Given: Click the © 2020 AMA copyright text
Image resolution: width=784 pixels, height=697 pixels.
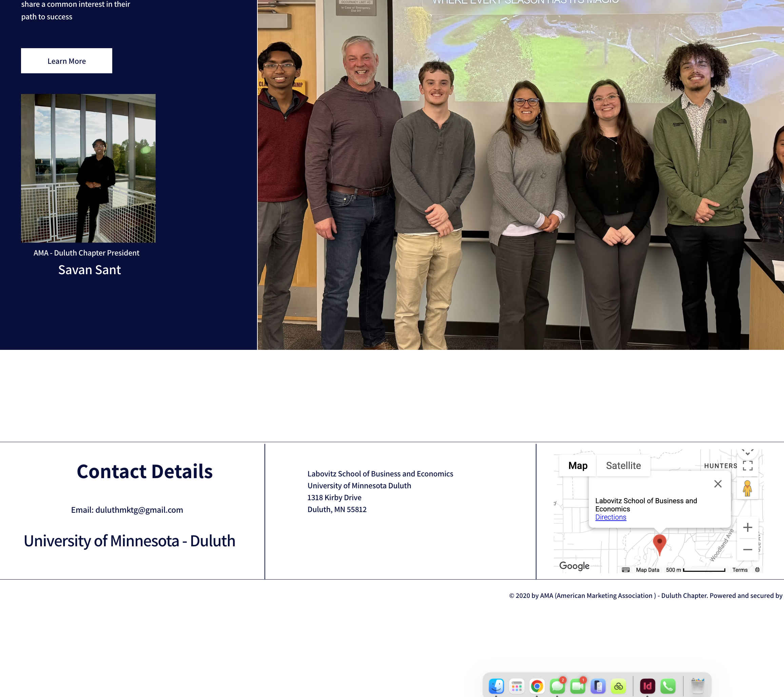Looking at the screenshot, I should pyautogui.click(x=646, y=595).
